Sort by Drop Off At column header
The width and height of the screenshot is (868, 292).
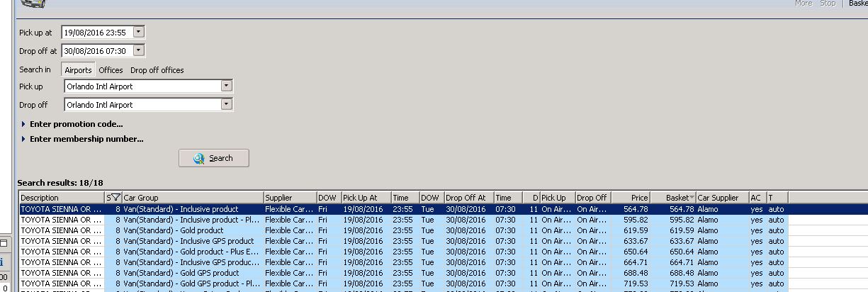click(x=468, y=198)
